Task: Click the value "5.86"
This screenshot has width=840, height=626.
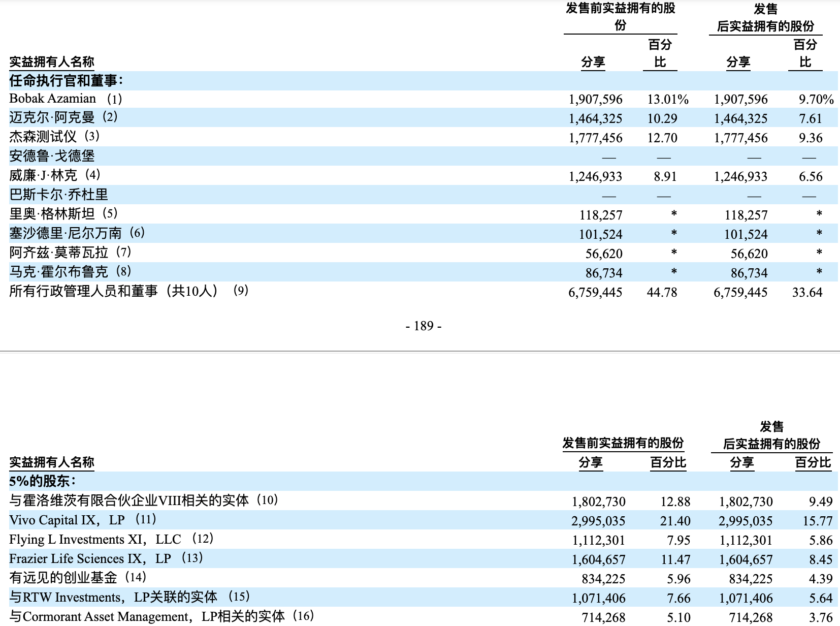Action: (x=821, y=541)
